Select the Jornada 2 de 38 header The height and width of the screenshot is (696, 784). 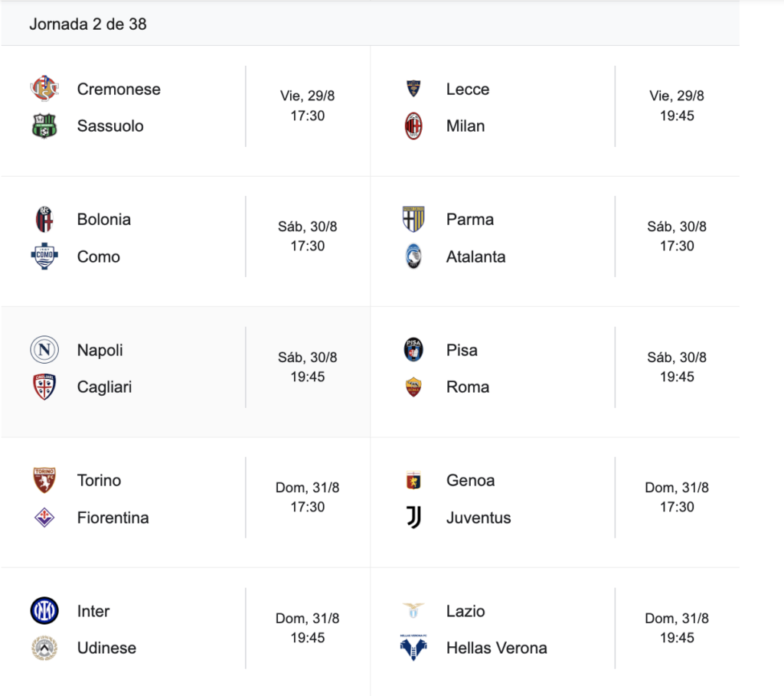(88, 24)
